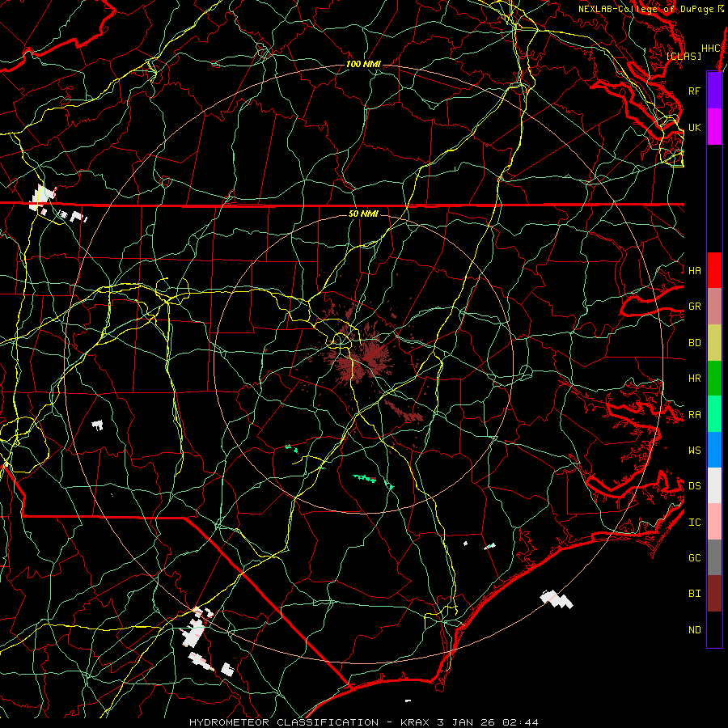Image resolution: width=728 pixels, height=728 pixels.
Task: Click the "HR" legend label
Action: pyautogui.click(x=694, y=379)
